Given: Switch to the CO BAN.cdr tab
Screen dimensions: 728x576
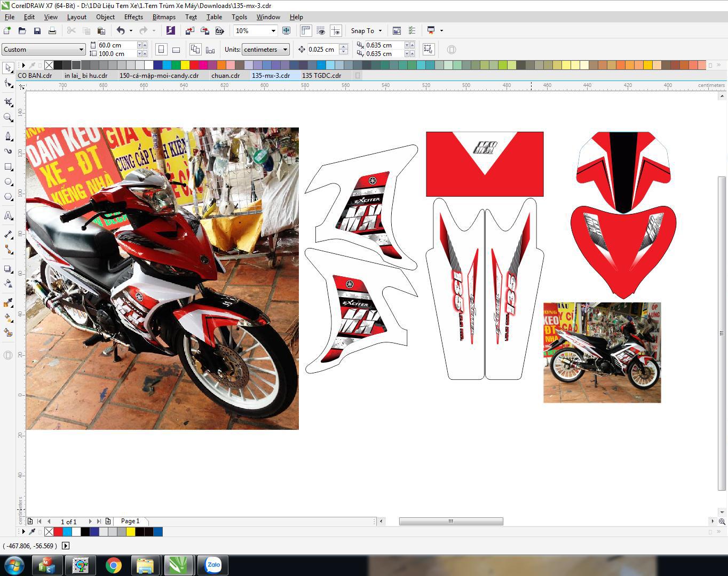Looking at the screenshot, I should (x=35, y=76).
